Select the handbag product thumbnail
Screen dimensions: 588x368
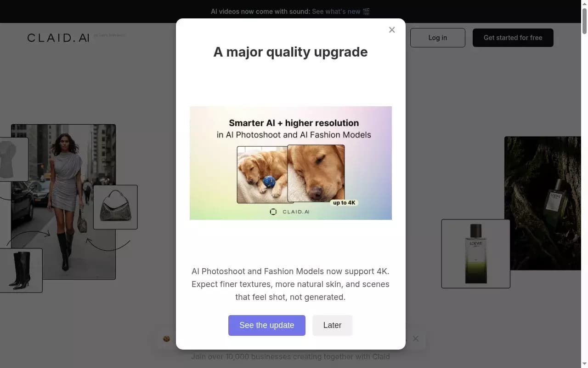coord(115,207)
